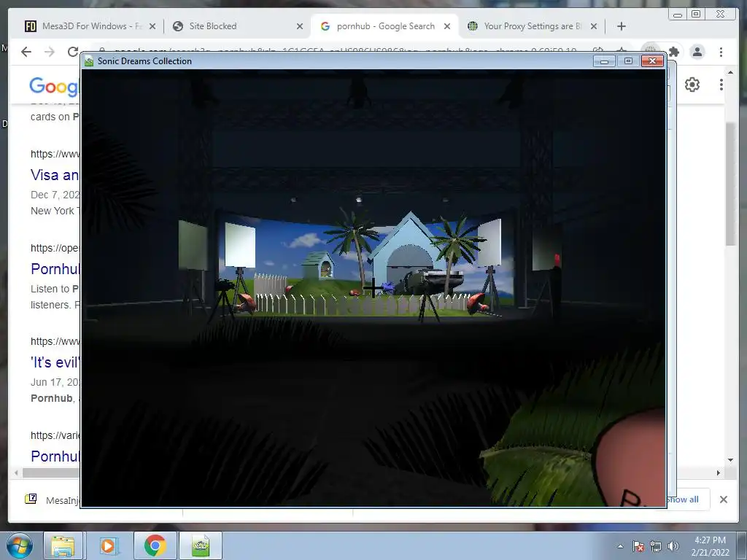Open the Windows Start menu
747x560 pixels.
coord(20,545)
